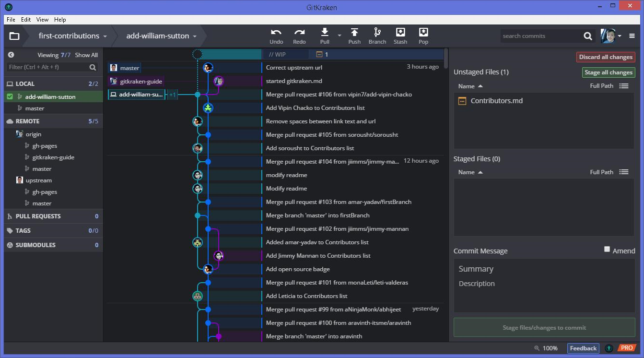Open the add-william-sutton branch dropdown
This screenshot has width=644, height=358.
coord(162,36)
